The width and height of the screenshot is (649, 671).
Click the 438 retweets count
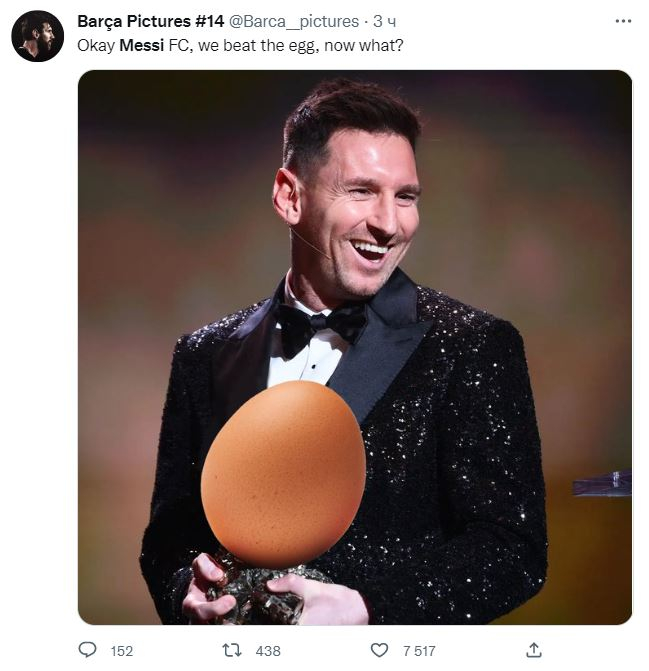click(268, 651)
